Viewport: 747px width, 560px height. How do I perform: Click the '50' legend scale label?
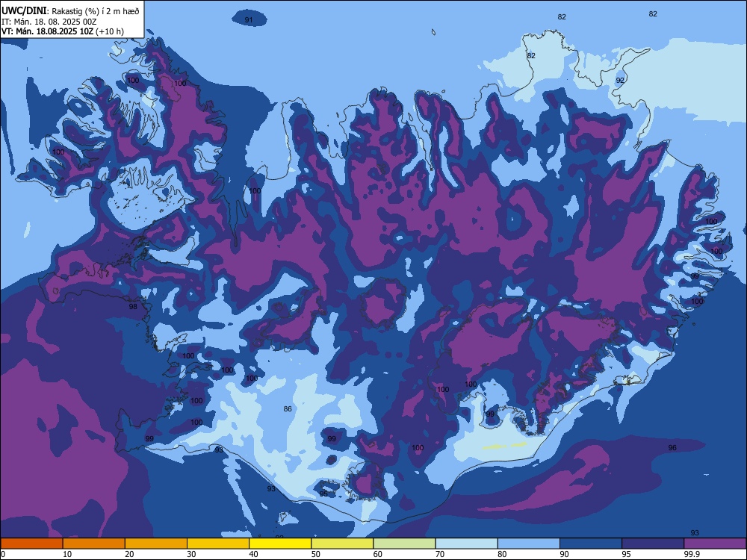[x=315, y=554]
